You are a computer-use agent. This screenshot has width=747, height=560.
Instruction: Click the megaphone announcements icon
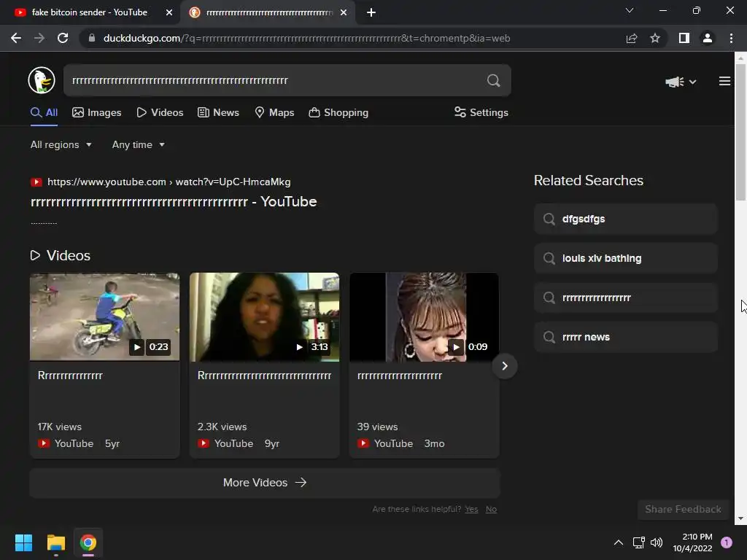[674, 82]
